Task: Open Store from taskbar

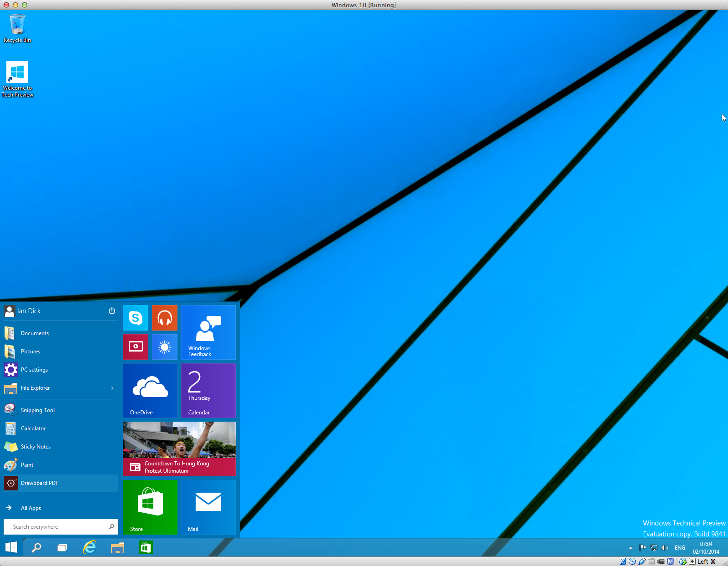Action: pos(146,547)
